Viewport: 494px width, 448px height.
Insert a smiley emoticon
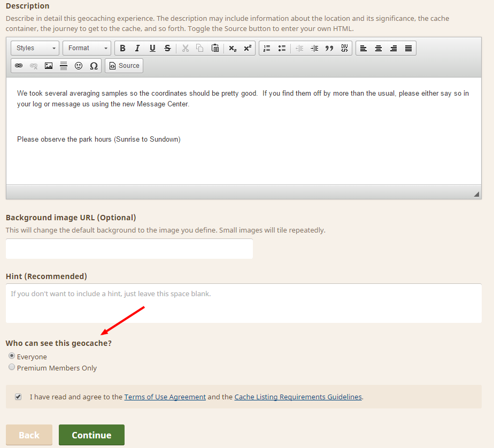point(79,66)
